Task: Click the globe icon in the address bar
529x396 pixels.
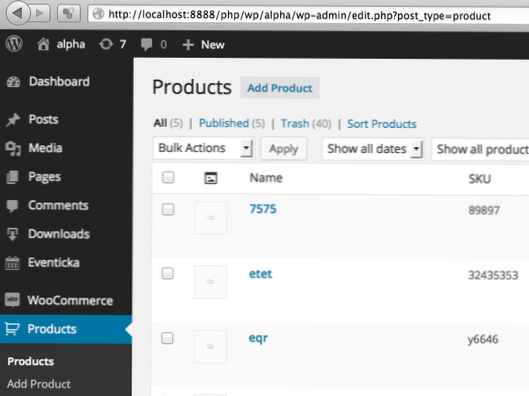Action: 98,14
